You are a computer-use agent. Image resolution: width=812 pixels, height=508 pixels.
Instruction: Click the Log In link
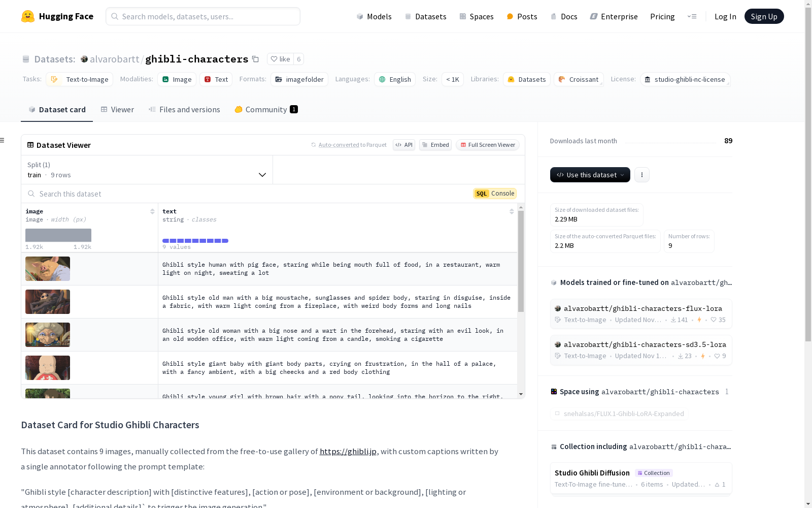coord(725,16)
